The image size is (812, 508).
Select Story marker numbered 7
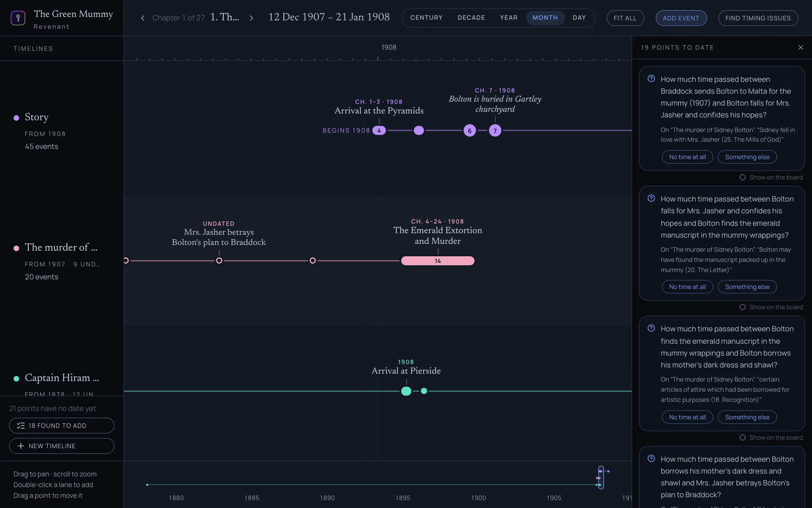[x=495, y=130]
